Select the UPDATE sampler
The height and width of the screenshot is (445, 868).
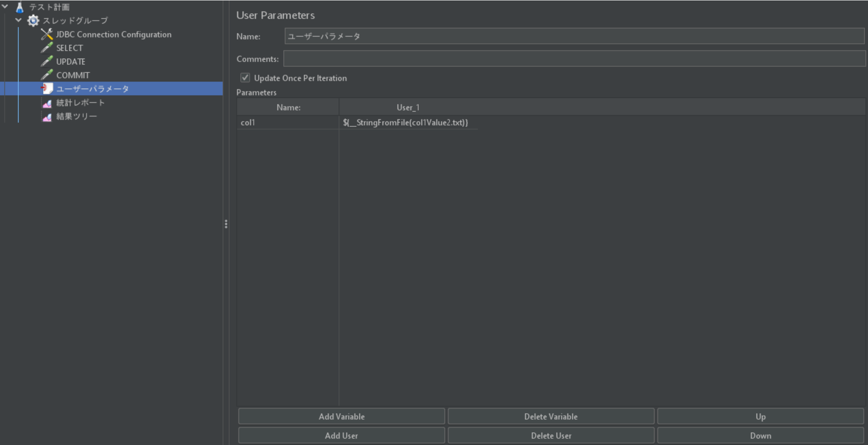pyautogui.click(x=71, y=61)
